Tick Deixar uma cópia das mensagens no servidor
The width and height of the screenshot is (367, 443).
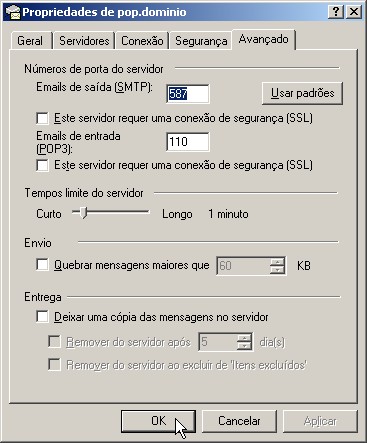pos(42,317)
